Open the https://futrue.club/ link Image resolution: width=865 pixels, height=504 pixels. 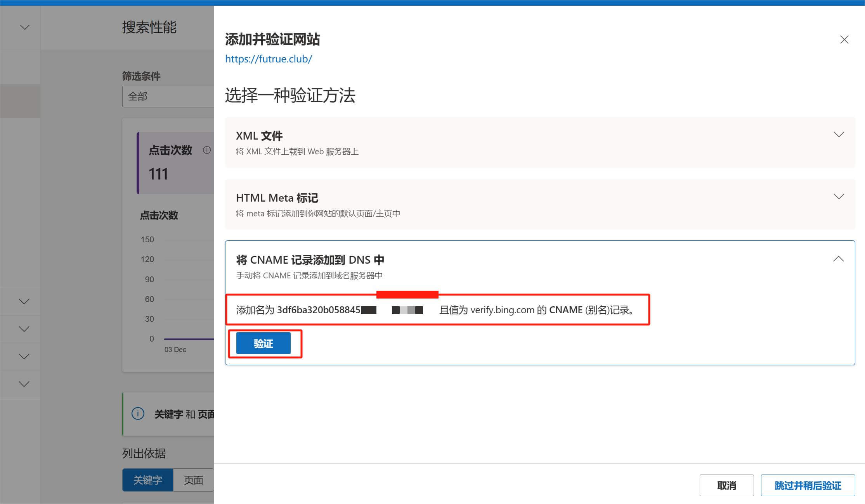269,59
